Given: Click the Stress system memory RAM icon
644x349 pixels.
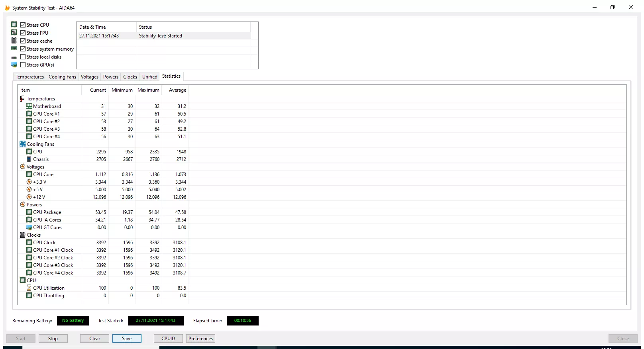Looking at the screenshot, I should click(14, 49).
